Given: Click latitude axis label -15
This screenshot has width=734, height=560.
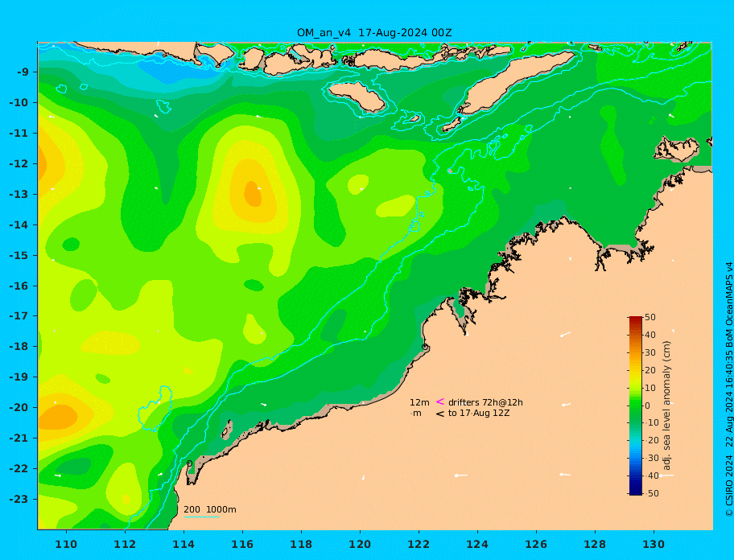Looking at the screenshot, I should pos(19,255).
